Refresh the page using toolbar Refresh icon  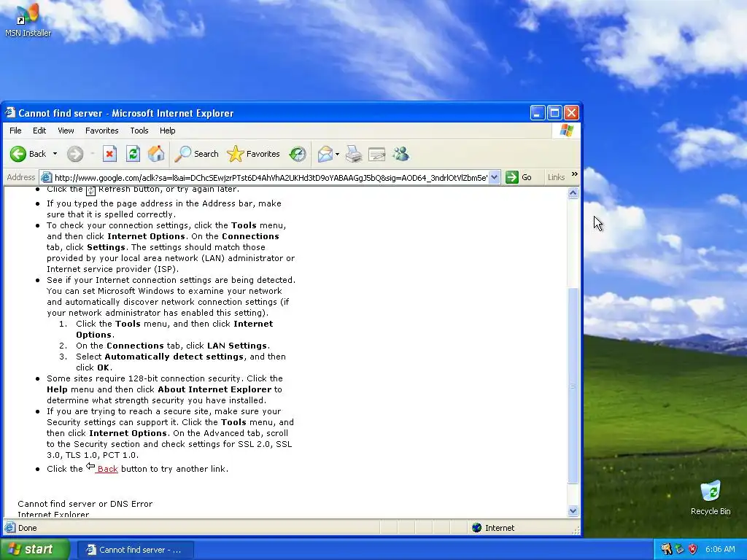[133, 154]
